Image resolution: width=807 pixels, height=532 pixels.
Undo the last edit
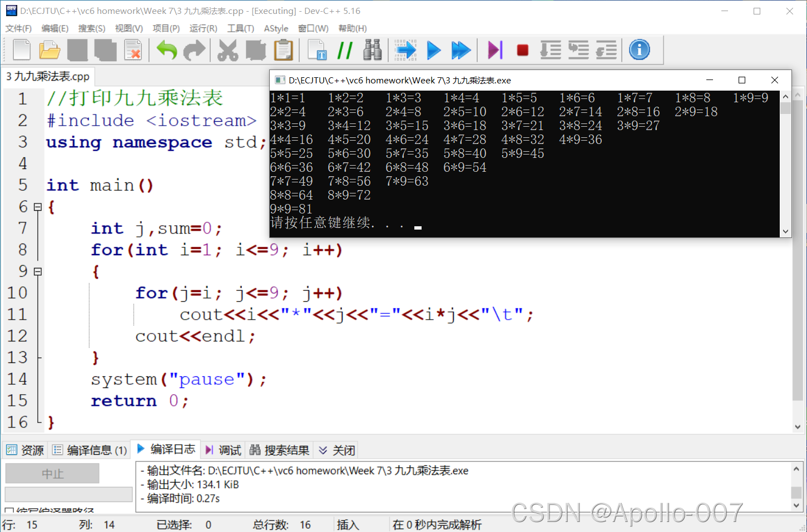tap(166, 50)
